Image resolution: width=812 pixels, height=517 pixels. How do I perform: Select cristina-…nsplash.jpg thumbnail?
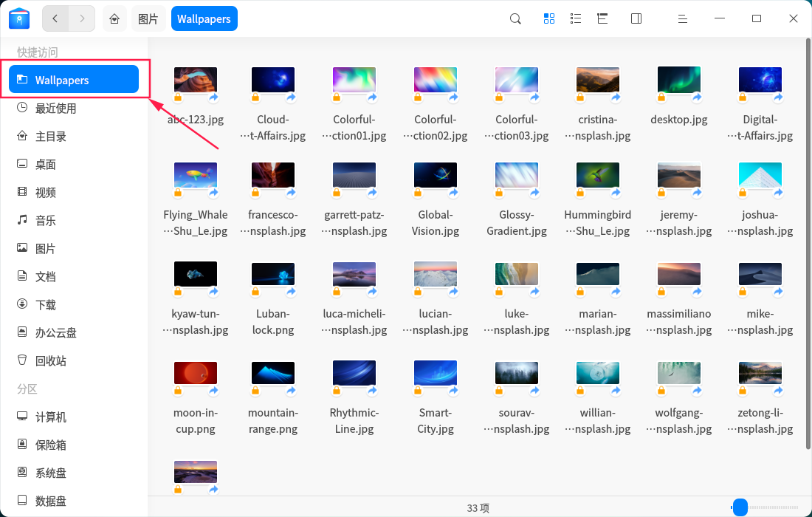tap(598, 79)
